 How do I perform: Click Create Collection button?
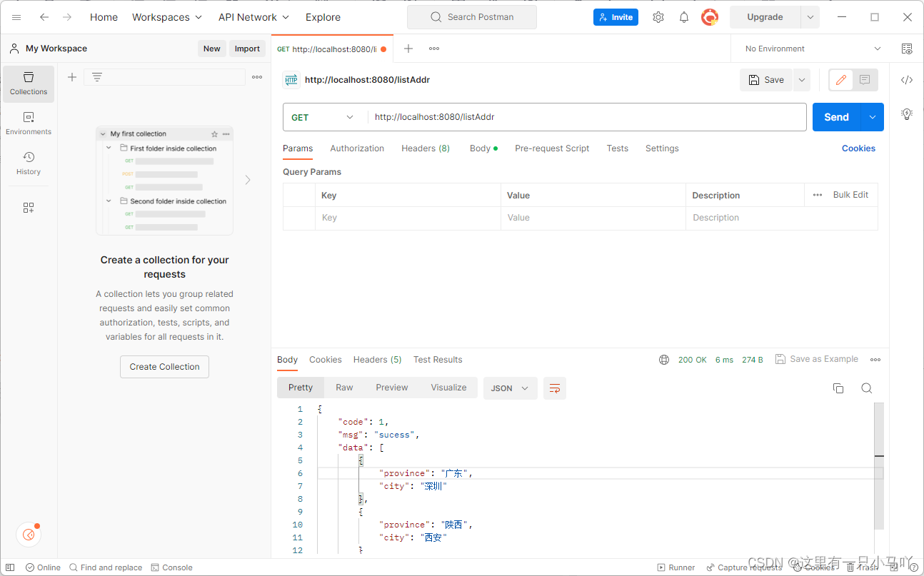tap(164, 367)
